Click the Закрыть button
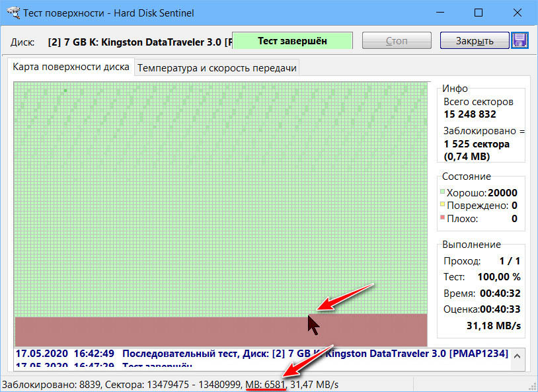The width and height of the screenshot is (538, 392). 475,41
